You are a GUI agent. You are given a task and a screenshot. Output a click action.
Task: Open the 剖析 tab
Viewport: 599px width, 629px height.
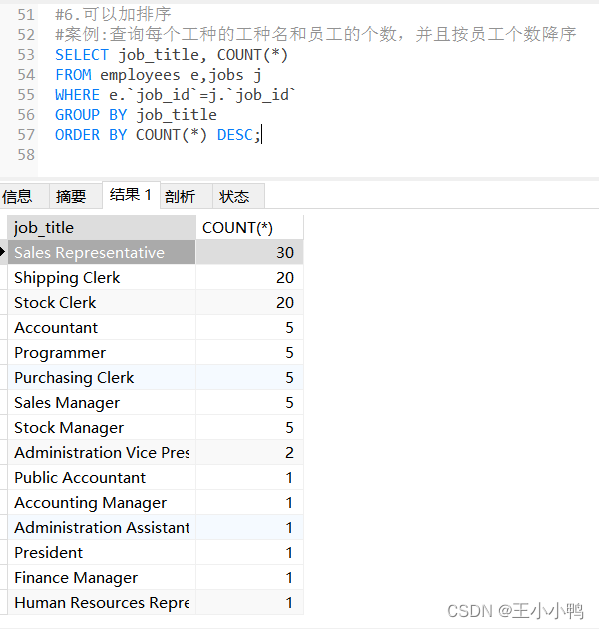pyautogui.click(x=186, y=196)
